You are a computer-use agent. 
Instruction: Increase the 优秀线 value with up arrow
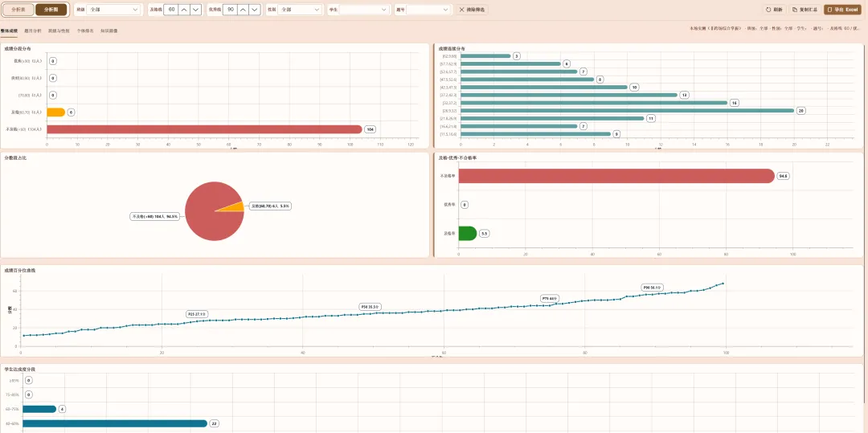243,10
